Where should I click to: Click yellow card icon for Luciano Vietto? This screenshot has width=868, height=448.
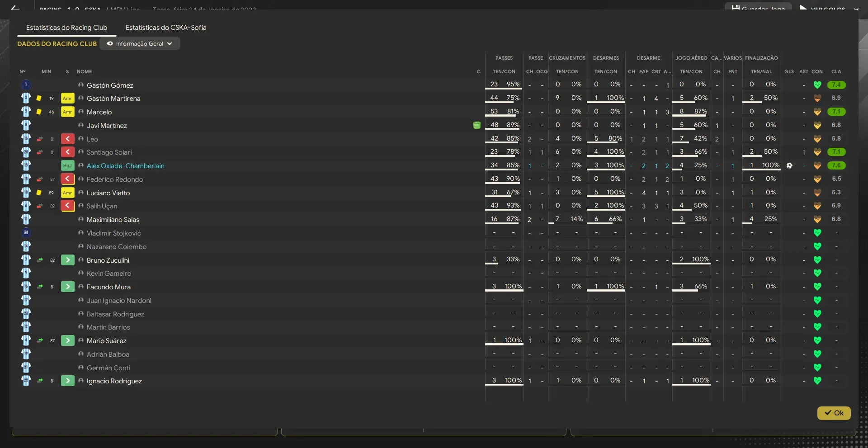point(39,193)
